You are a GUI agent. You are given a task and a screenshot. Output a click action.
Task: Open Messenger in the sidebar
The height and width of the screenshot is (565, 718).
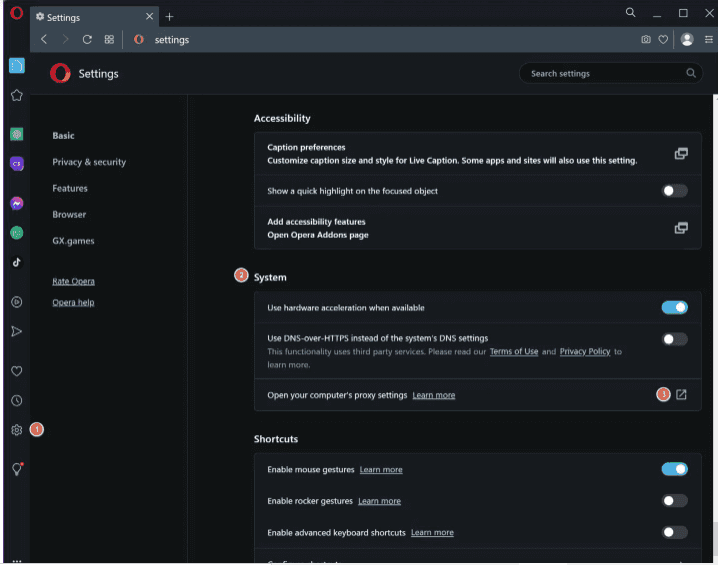pyautogui.click(x=17, y=203)
